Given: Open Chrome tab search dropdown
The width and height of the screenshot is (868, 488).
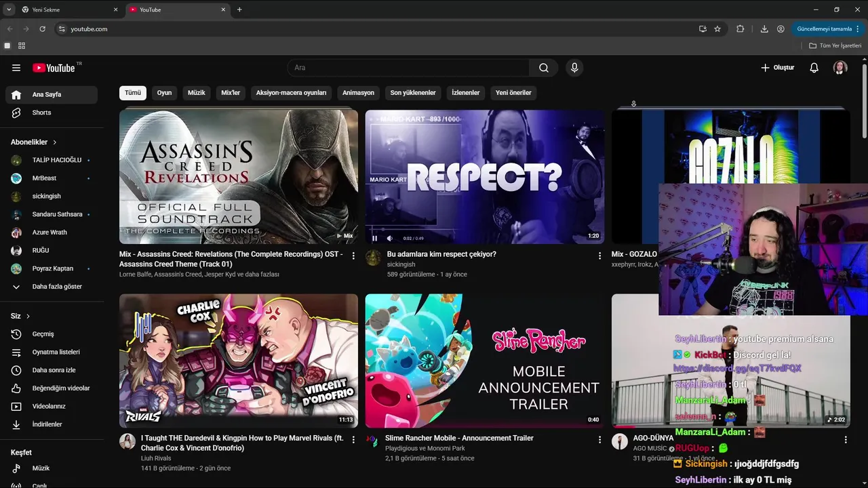Looking at the screenshot, I should (x=9, y=9).
